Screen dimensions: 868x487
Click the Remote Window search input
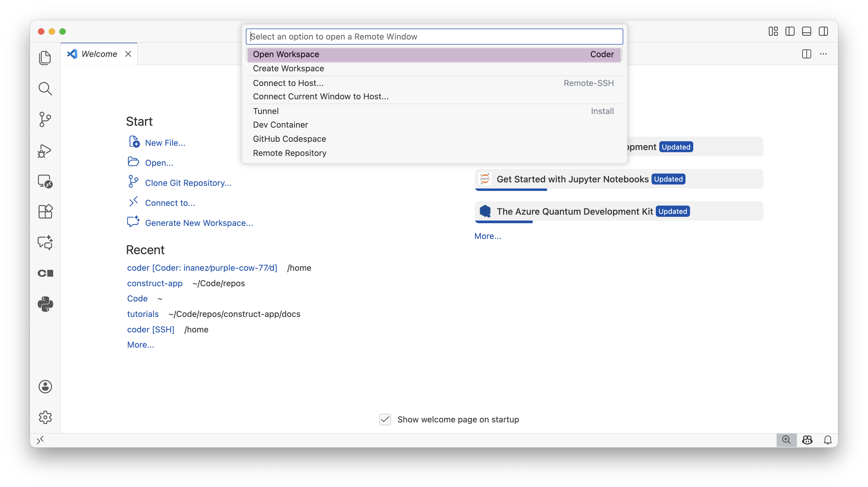(x=434, y=36)
